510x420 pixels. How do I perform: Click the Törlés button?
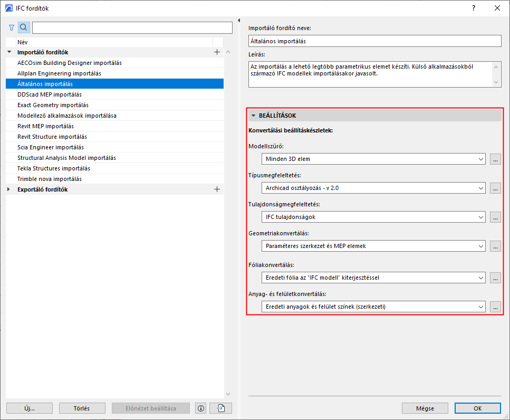pyautogui.click(x=82, y=408)
